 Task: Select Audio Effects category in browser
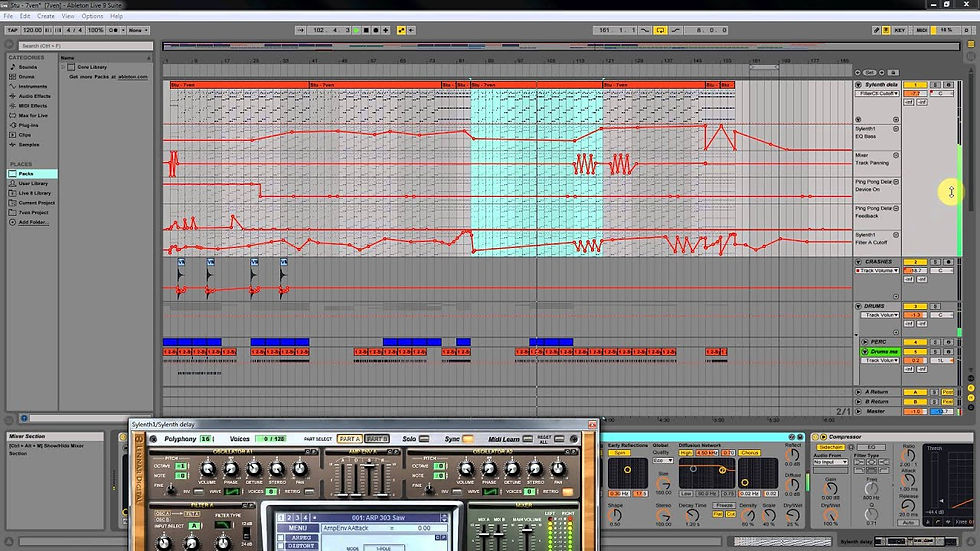click(34, 96)
